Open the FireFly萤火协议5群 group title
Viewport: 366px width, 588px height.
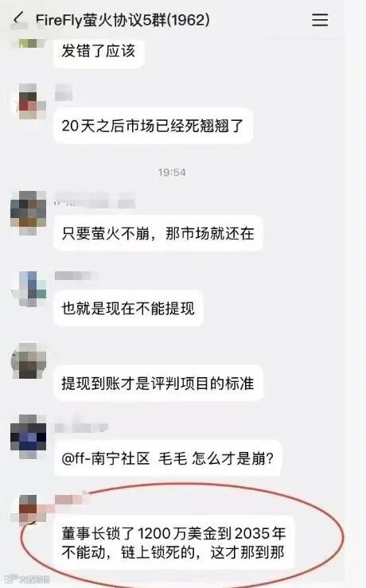(123, 20)
